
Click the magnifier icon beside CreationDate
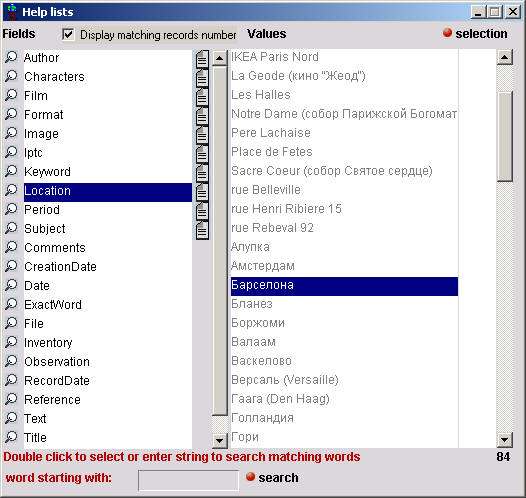11,267
